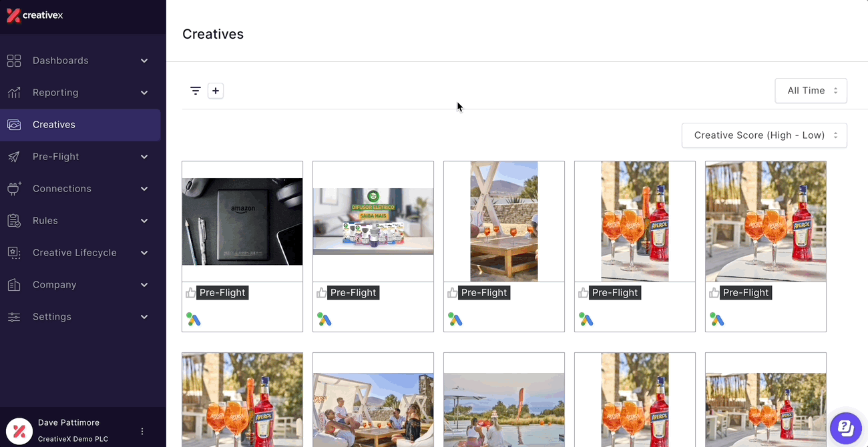This screenshot has height=447, width=868.
Task: Open the filter lines icon
Action: [x=196, y=91]
